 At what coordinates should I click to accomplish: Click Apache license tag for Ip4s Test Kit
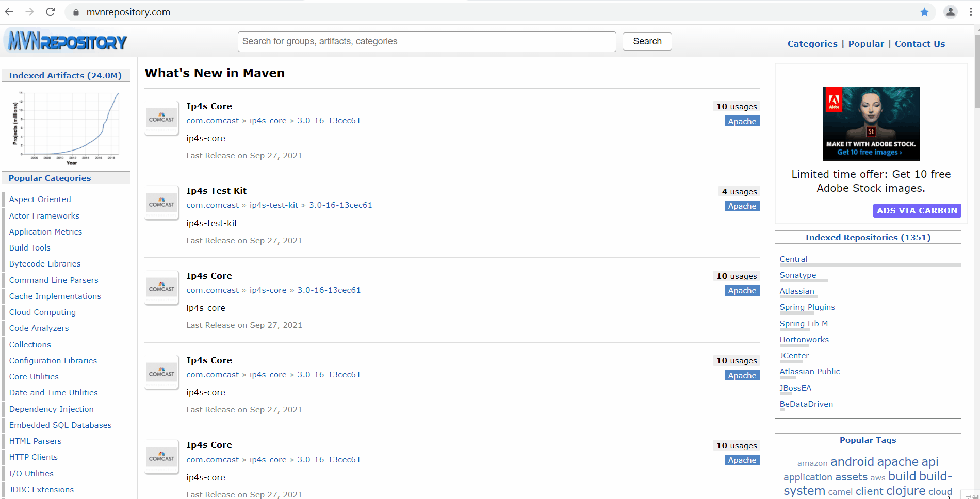[742, 206]
